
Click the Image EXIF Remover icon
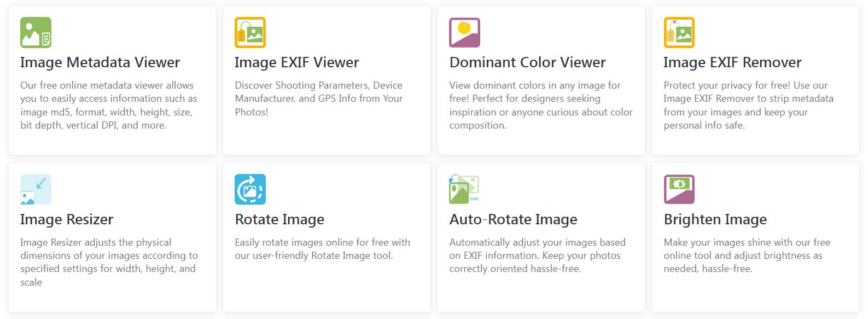pyautogui.click(x=679, y=32)
